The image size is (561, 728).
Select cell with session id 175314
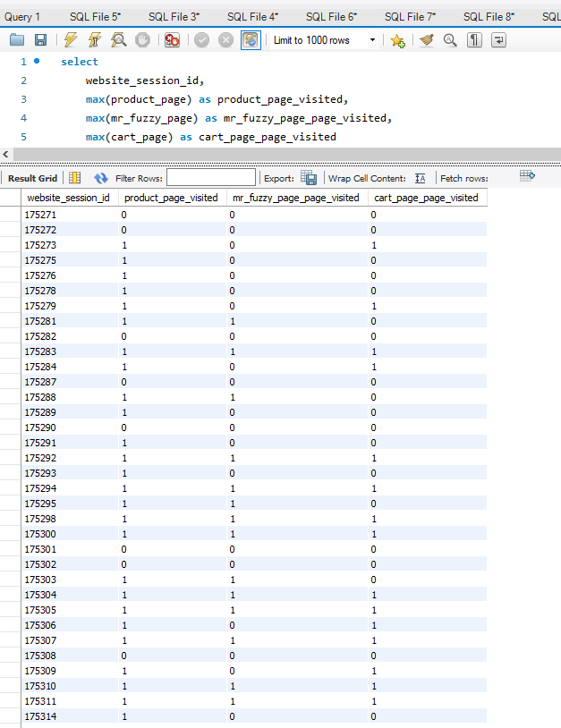[70, 716]
